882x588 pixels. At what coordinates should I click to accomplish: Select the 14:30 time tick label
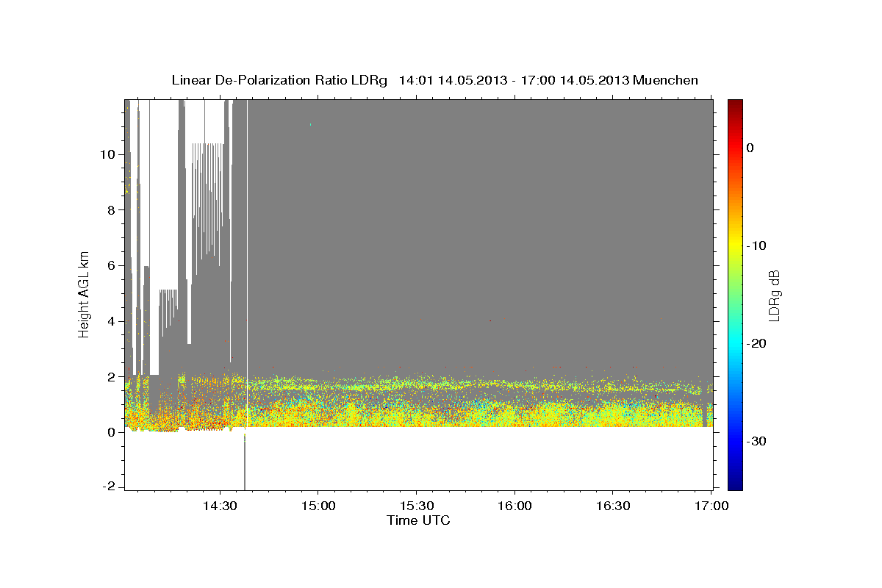coord(220,506)
